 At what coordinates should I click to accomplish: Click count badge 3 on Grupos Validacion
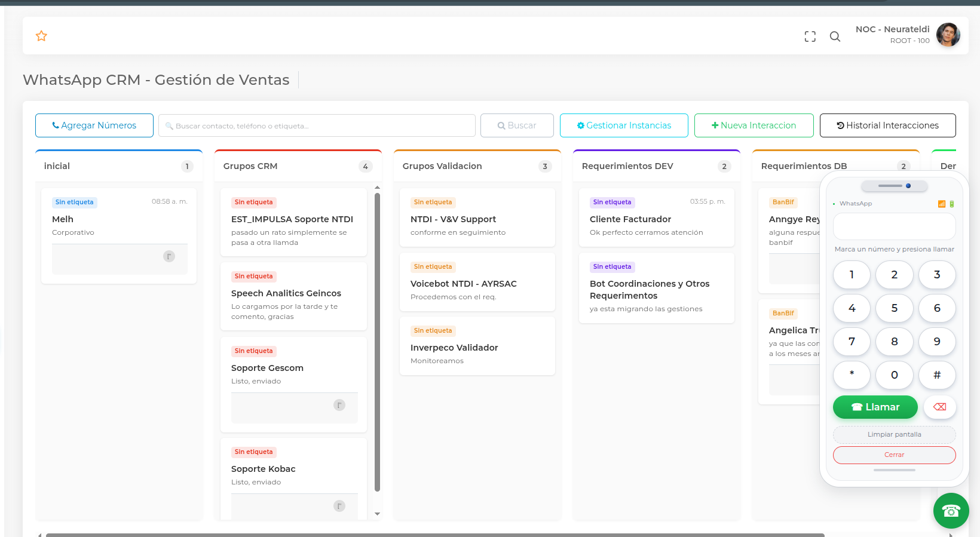[545, 167]
